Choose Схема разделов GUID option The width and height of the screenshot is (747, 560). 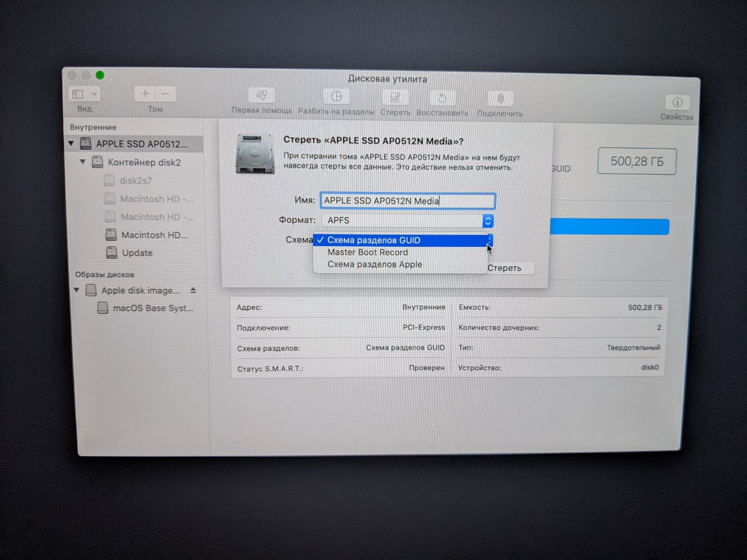point(400,240)
